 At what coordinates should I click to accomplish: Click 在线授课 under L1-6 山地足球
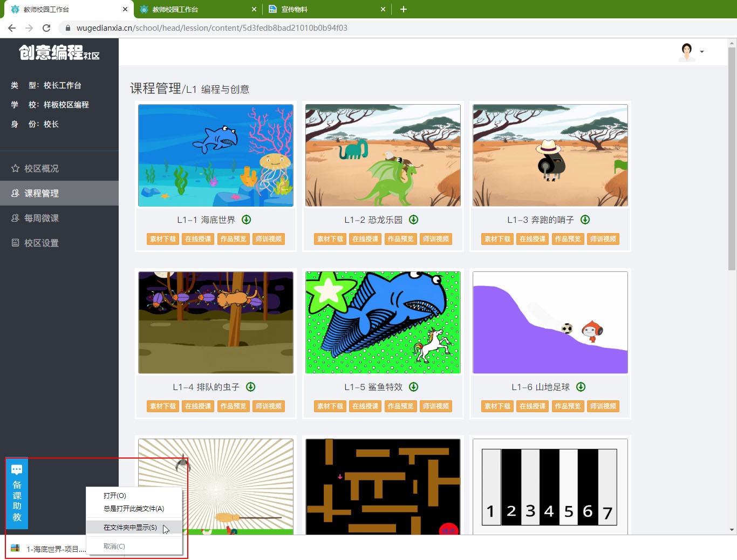[533, 406]
